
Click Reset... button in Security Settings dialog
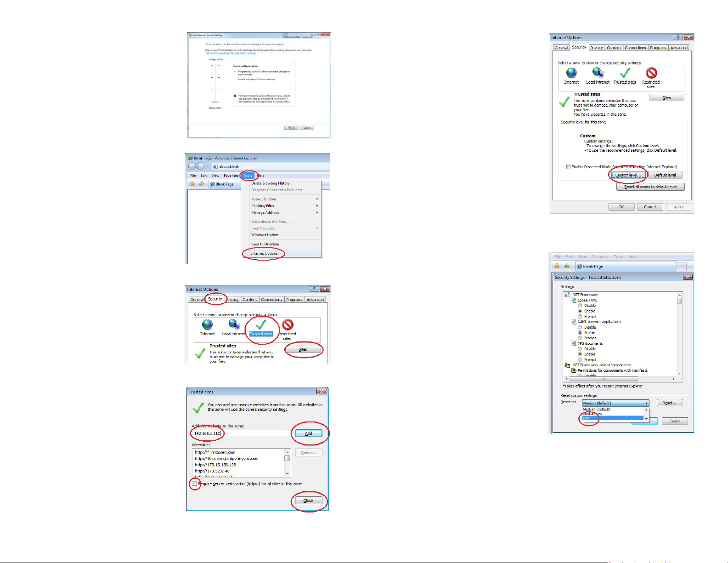point(670,403)
